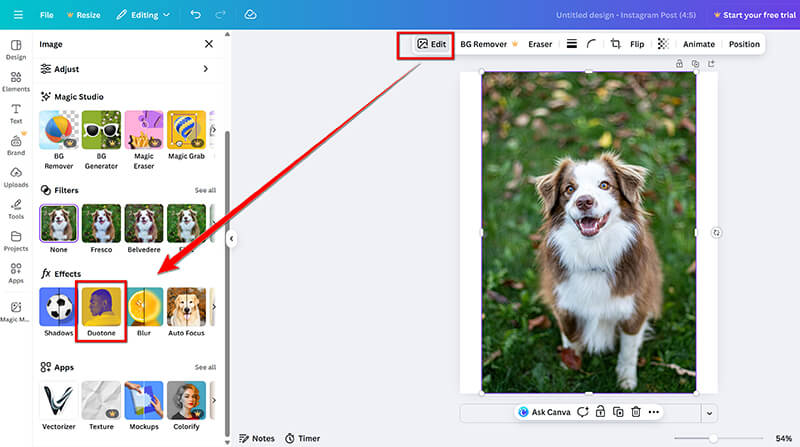The image size is (800, 447).
Task: Click the zoom level slider
Action: pos(713,438)
